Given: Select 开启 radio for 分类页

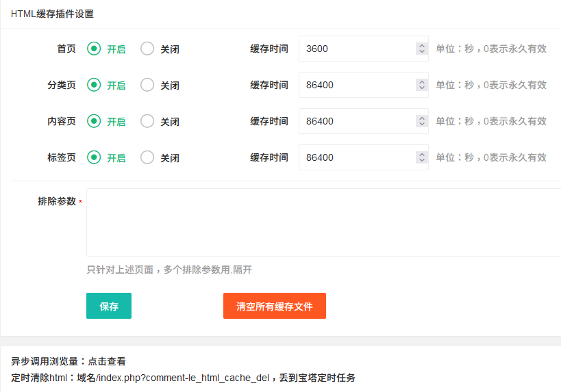Looking at the screenshot, I should pyautogui.click(x=94, y=85).
